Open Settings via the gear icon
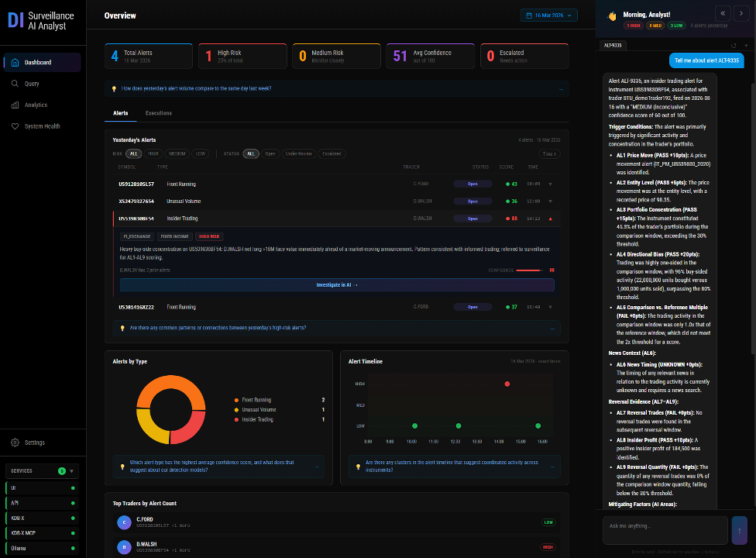This screenshot has width=756, height=558. coord(15,443)
